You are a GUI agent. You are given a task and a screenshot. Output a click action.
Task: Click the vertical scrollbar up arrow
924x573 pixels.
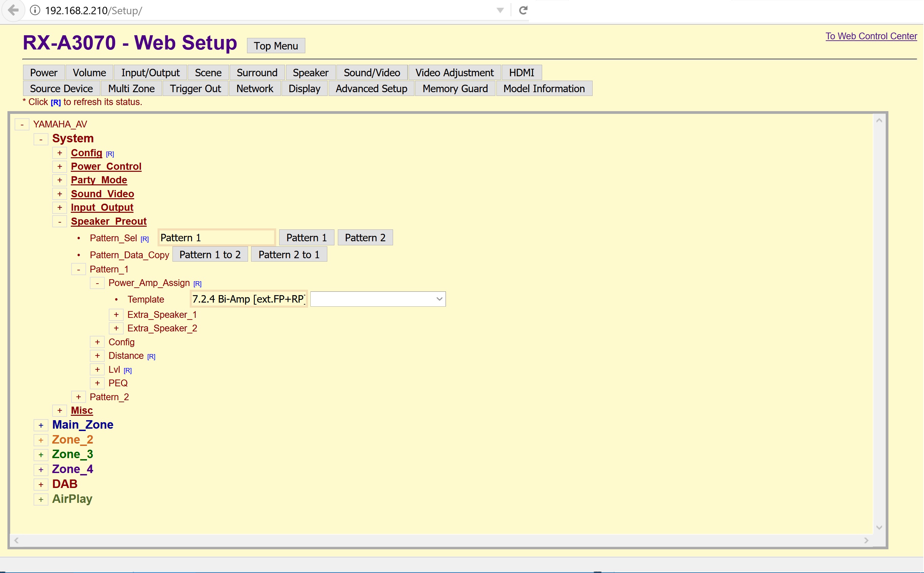879,120
